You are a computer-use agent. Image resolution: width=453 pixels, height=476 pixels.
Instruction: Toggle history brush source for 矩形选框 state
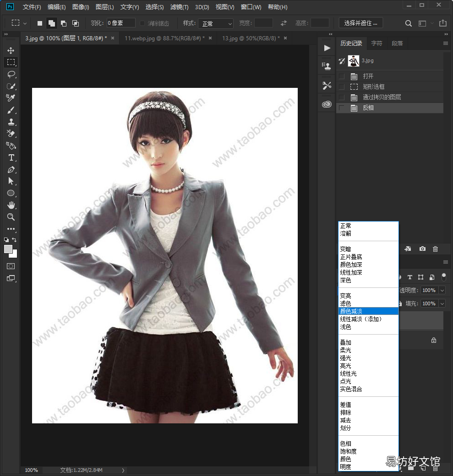pyautogui.click(x=342, y=87)
